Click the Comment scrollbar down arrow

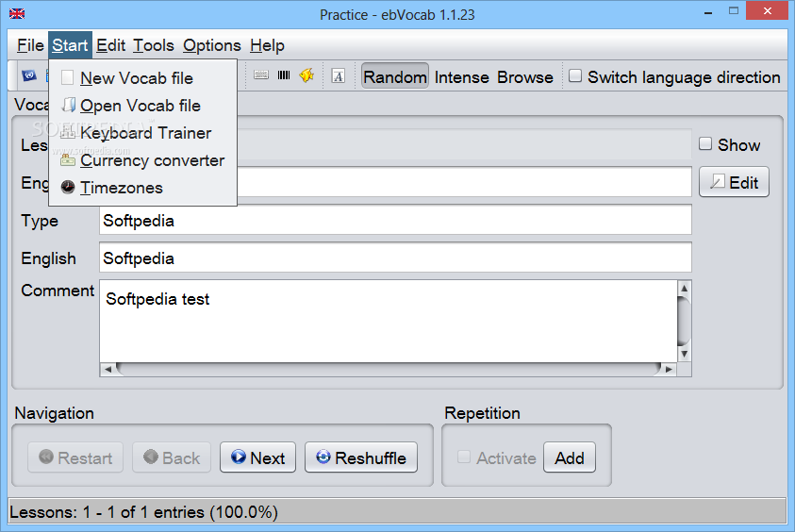pos(684,354)
